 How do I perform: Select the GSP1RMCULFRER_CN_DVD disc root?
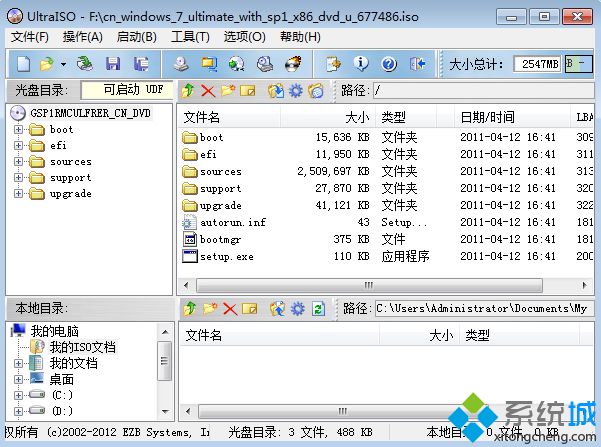90,113
